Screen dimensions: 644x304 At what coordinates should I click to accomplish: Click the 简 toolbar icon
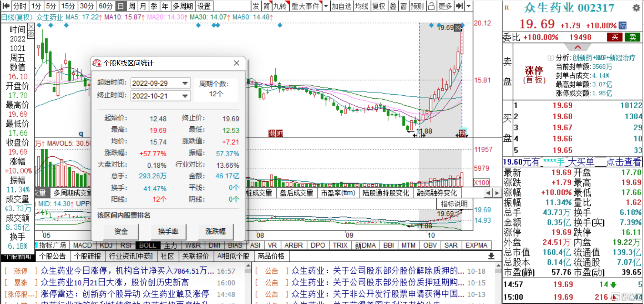coord(267,6)
